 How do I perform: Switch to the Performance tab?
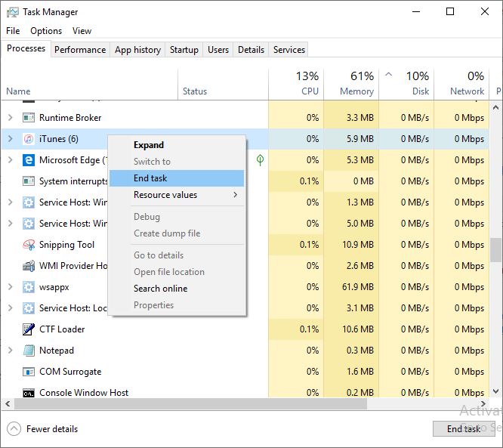pos(80,50)
